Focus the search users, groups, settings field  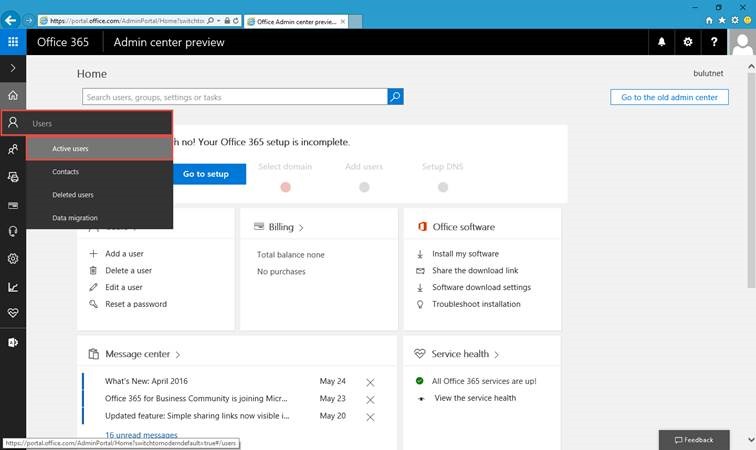coord(235,96)
